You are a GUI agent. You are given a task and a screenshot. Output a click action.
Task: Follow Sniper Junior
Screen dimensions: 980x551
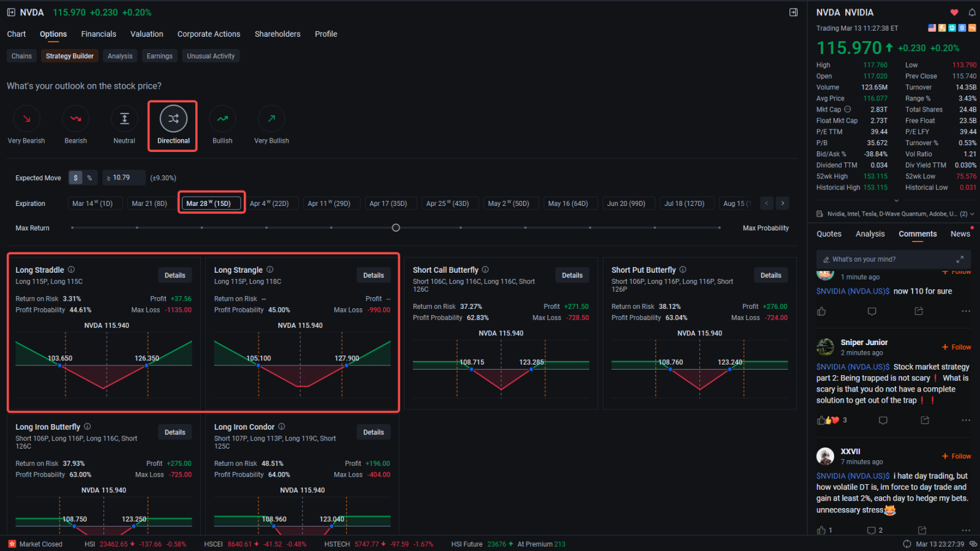[957, 348]
